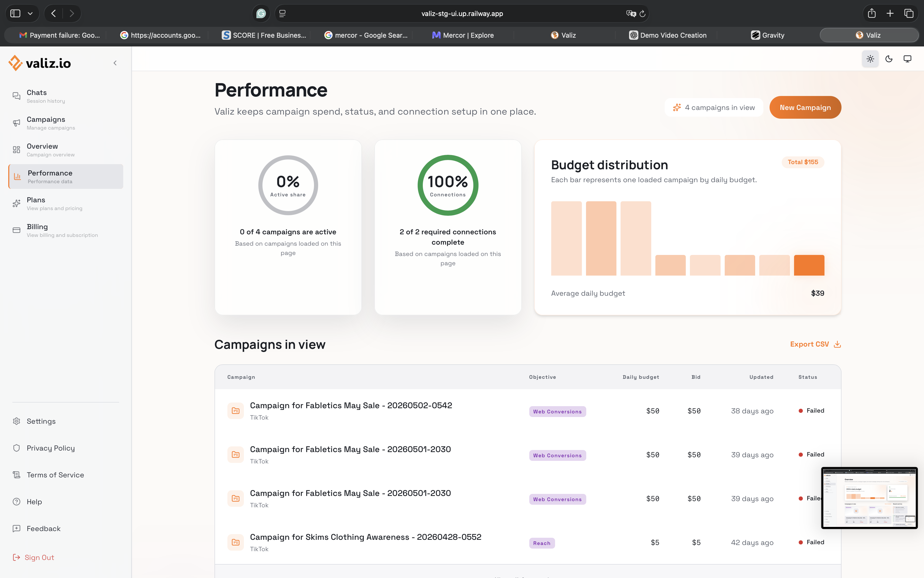Image resolution: width=924 pixels, height=578 pixels.
Task: Click Sign Out text
Action: tap(39, 557)
